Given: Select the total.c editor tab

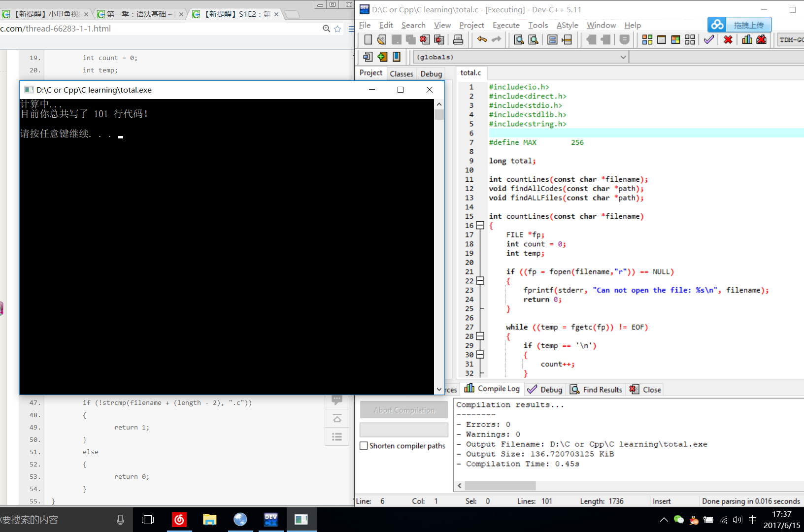Looking at the screenshot, I should click(470, 73).
